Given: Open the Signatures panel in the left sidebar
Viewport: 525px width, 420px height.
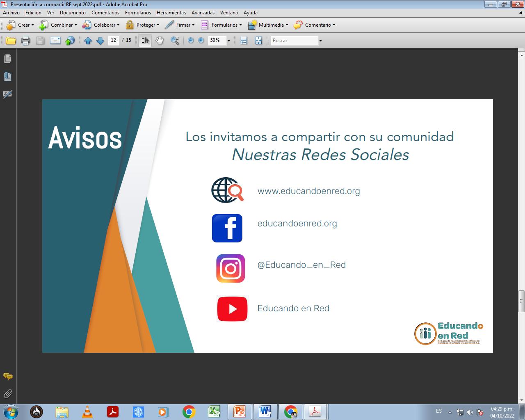Looking at the screenshot, I should [x=7, y=94].
